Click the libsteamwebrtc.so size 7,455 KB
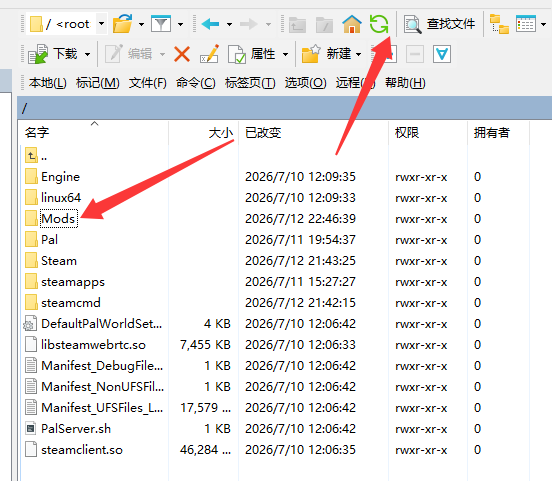The image size is (552, 481). point(205,345)
